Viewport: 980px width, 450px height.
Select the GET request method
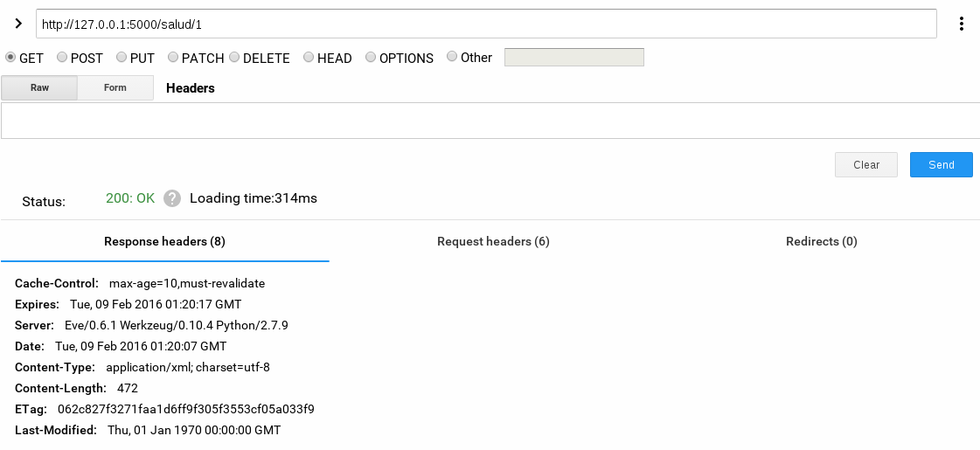[10, 58]
